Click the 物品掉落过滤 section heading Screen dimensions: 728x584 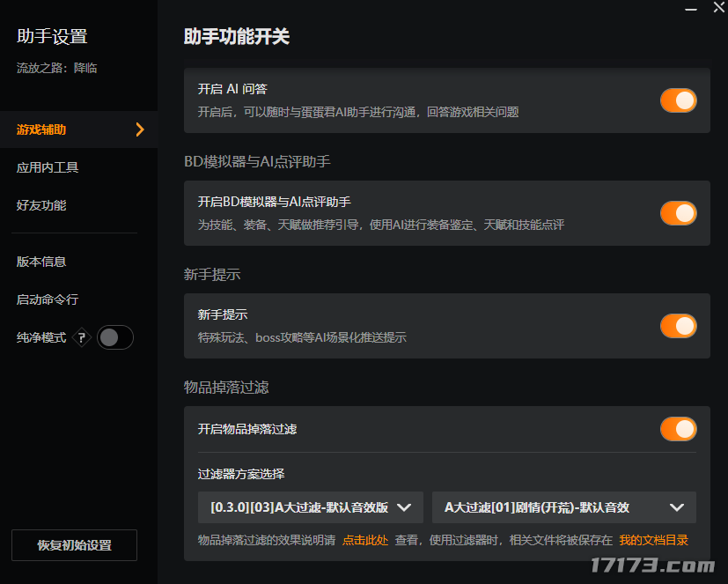226,387
